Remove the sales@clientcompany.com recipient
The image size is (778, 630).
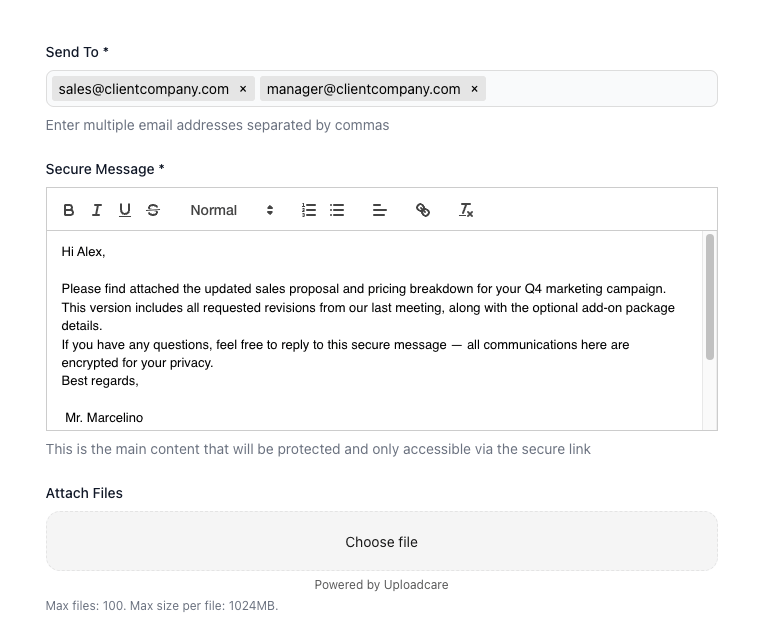243,89
